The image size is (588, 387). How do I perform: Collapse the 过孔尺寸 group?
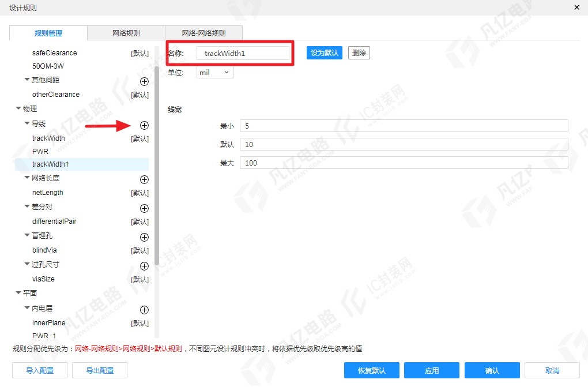tap(27, 264)
